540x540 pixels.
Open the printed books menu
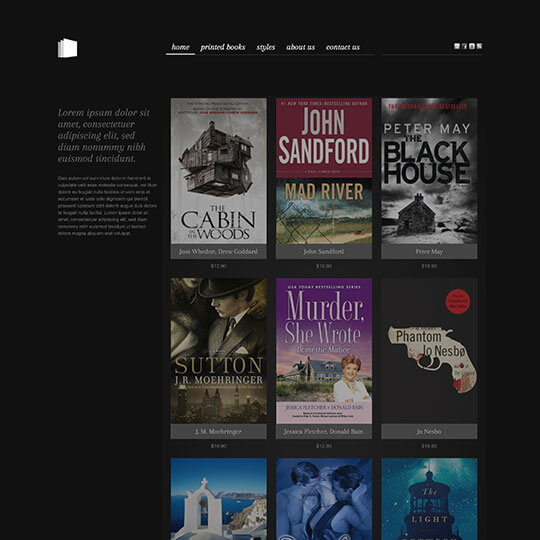click(x=222, y=47)
